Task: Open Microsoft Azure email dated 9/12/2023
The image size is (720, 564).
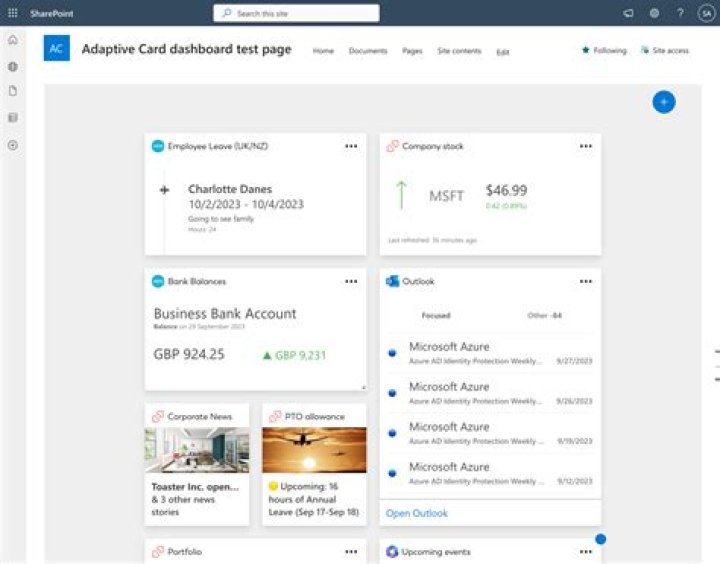Action: [x=490, y=473]
